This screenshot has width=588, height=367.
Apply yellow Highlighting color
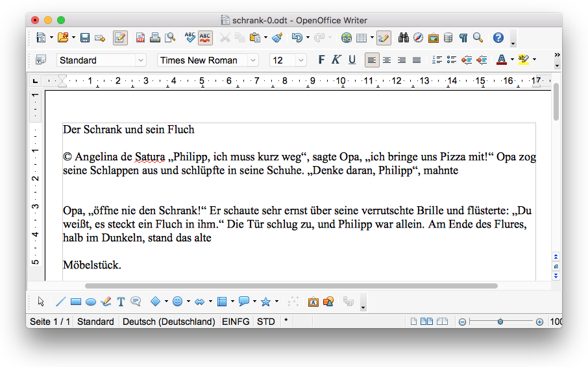pos(524,60)
